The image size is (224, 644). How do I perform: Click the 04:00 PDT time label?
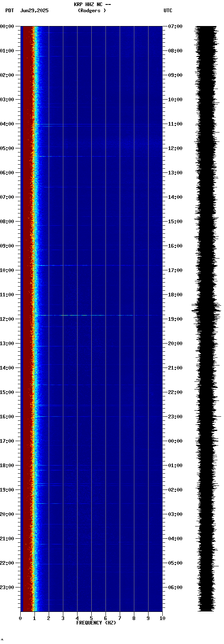[x=7, y=124]
